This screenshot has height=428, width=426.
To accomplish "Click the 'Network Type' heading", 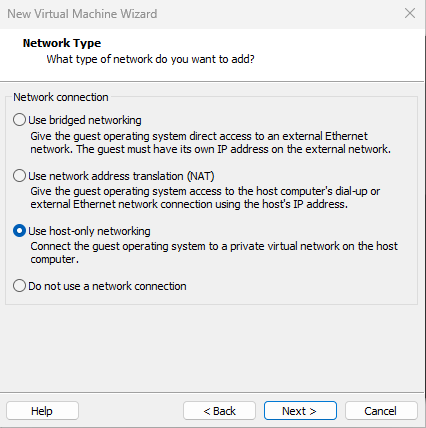I will [x=62, y=43].
